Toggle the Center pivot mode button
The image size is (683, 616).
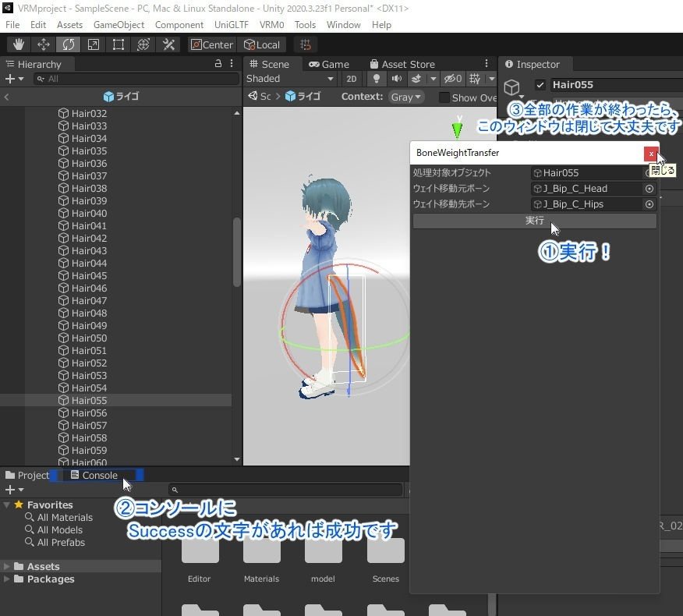(x=212, y=45)
